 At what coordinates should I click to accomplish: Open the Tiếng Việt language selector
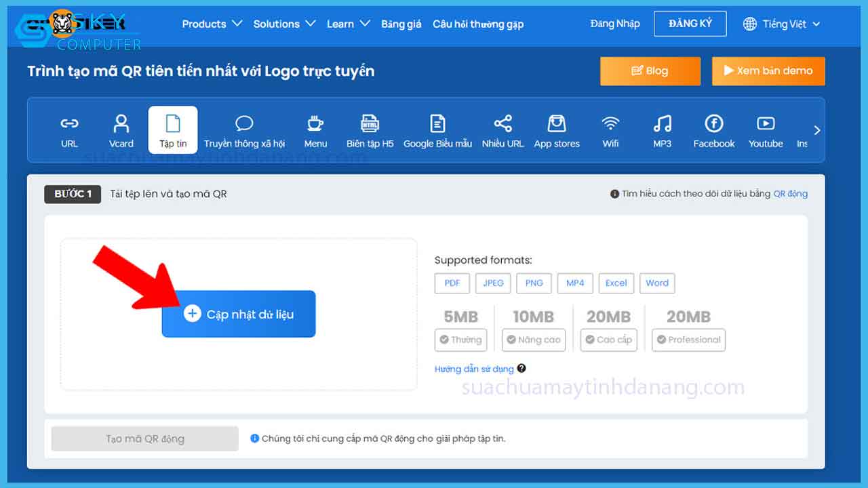point(781,24)
